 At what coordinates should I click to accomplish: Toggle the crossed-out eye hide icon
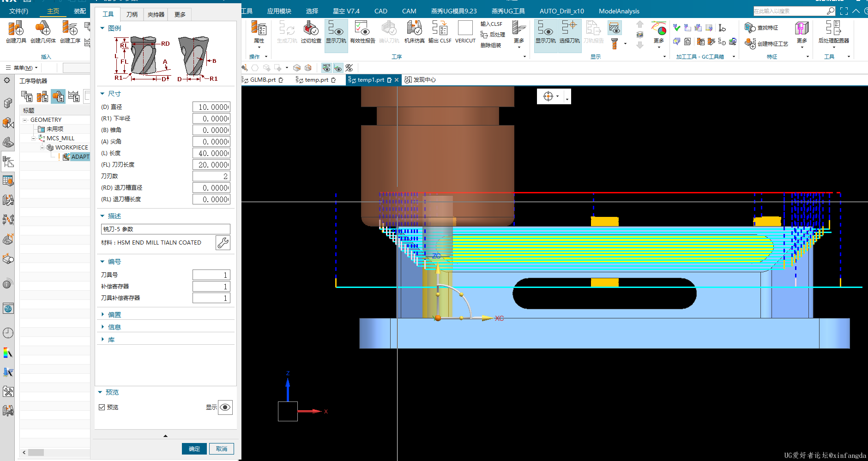click(350, 68)
